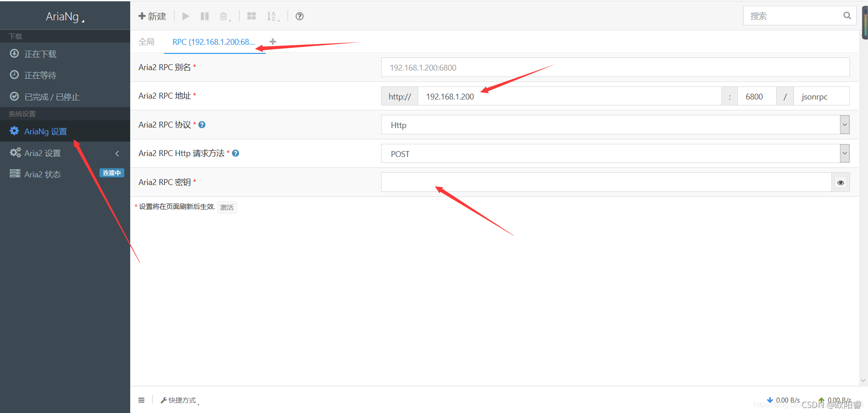Open Aria2 状态 page
The image size is (868, 413).
(42, 174)
